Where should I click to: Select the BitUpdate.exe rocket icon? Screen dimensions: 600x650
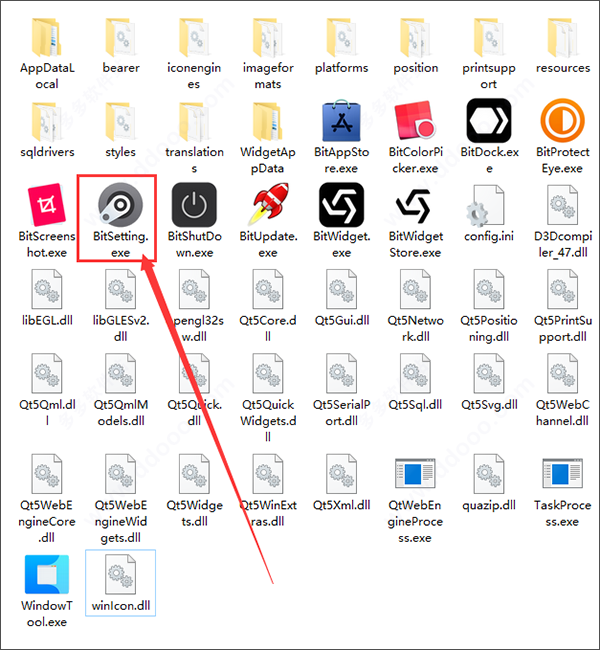[268, 204]
